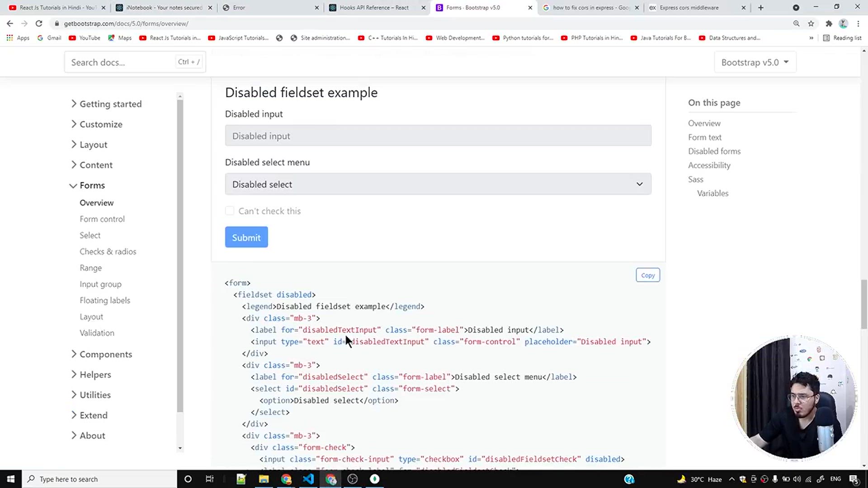Image resolution: width=868 pixels, height=488 pixels.
Task: Open the Bootstrap v5.0 version dropdown
Action: click(x=755, y=62)
